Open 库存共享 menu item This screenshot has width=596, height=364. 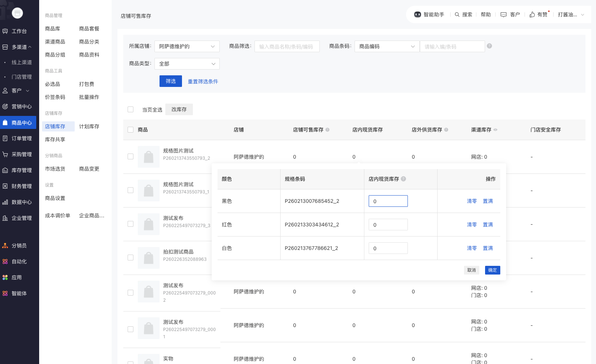[55, 139]
